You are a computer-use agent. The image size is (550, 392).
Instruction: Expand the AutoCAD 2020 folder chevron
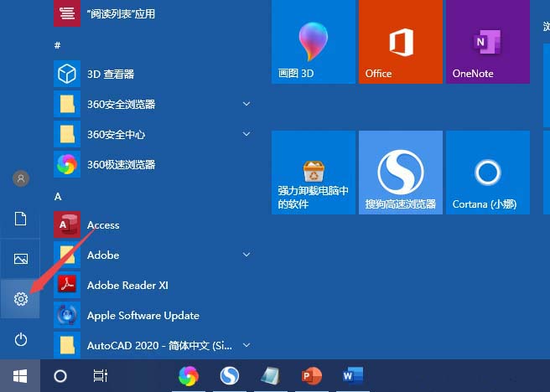tap(246, 345)
